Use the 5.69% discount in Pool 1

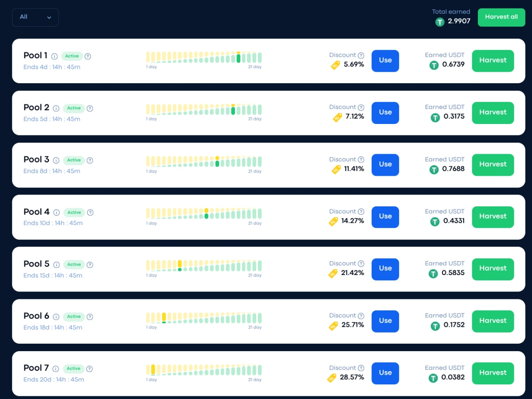(x=385, y=61)
